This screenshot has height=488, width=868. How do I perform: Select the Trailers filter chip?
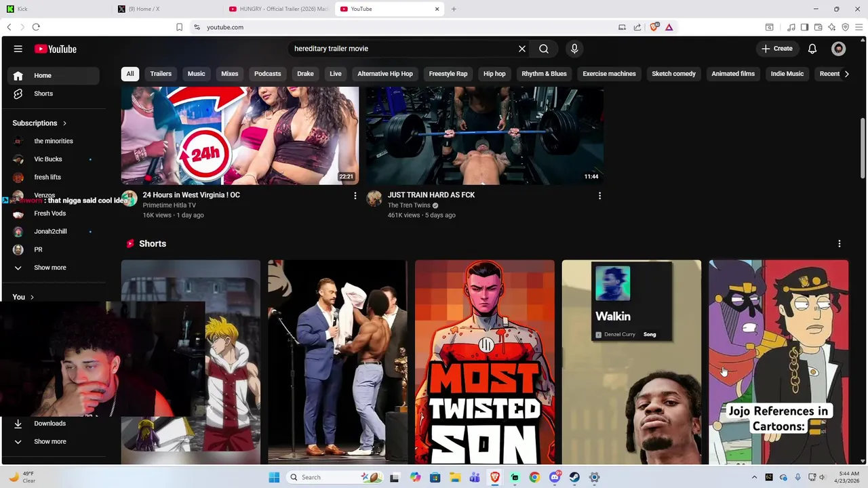161,74
